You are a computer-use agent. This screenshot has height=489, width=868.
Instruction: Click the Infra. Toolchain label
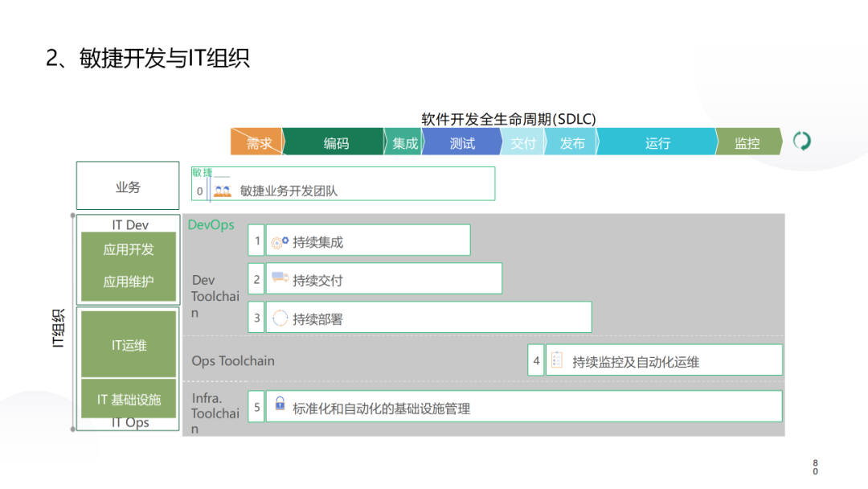215,413
